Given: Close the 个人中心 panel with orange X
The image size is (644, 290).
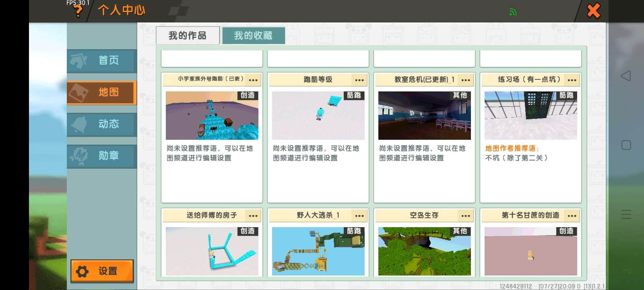Looking at the screenshot, I should tap(593, 11).
